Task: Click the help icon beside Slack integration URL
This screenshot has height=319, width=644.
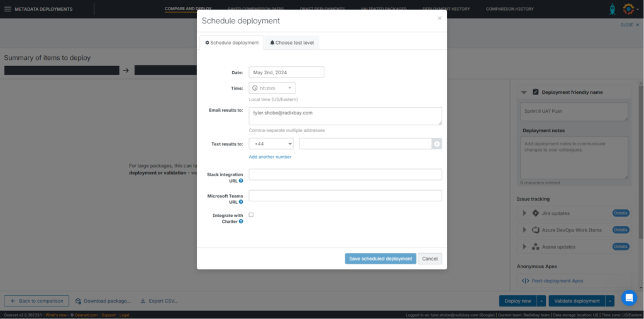Action: (241, 181)
